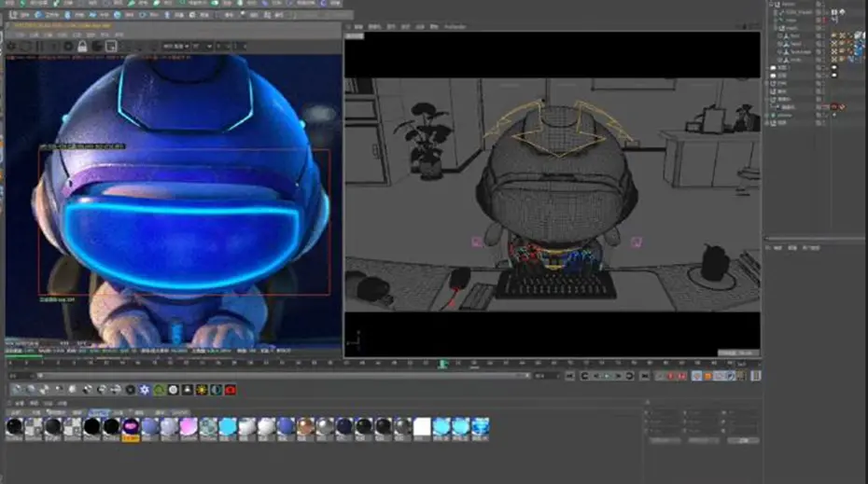Viewport: 868px width, 484px height.
Task: Click the blue gear icon in Octane shortcut toolbar
Action: (145, 390)
